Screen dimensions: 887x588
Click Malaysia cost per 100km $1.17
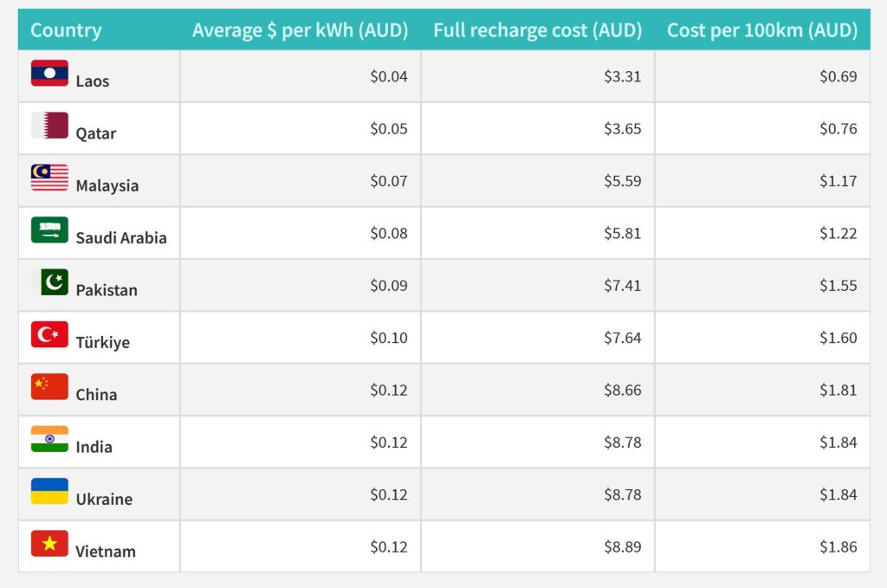click(x=838, y=181)
